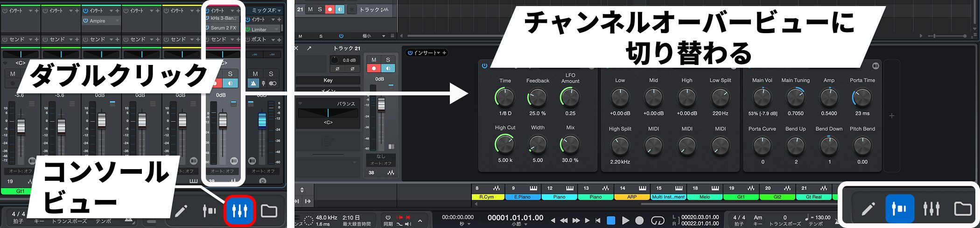The image size is (980, 228).
Task: Mute Track 21 in the channel overview strip
Action: [x=373, y=60]
